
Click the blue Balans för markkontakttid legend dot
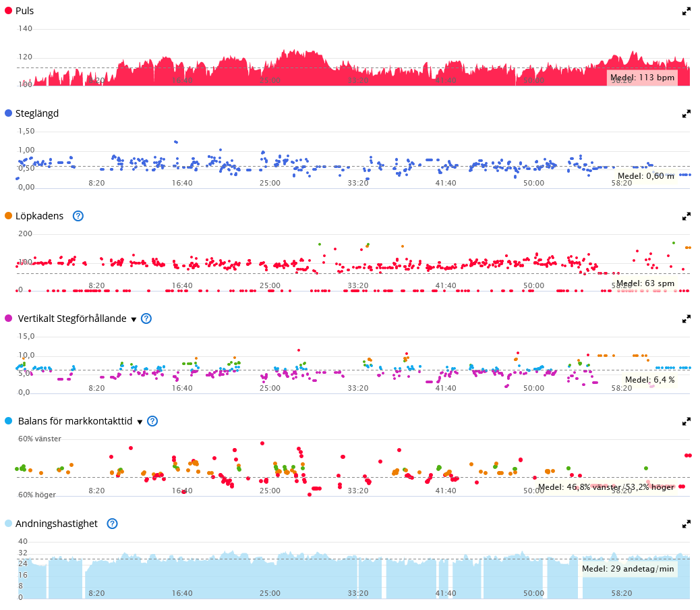click(8, 421)
